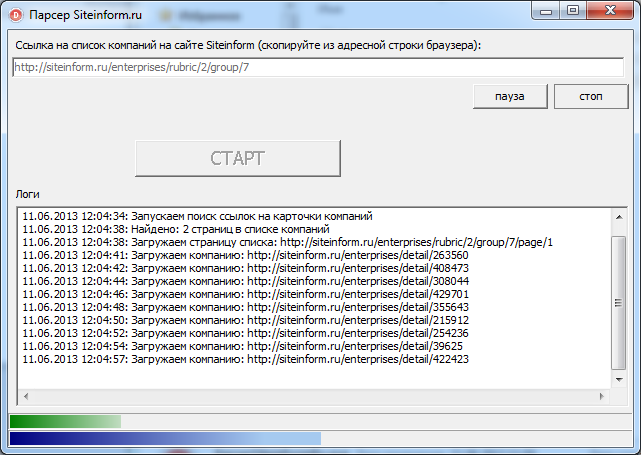
Task: Select log entry for detail/408473
Action: click(245, 268)
